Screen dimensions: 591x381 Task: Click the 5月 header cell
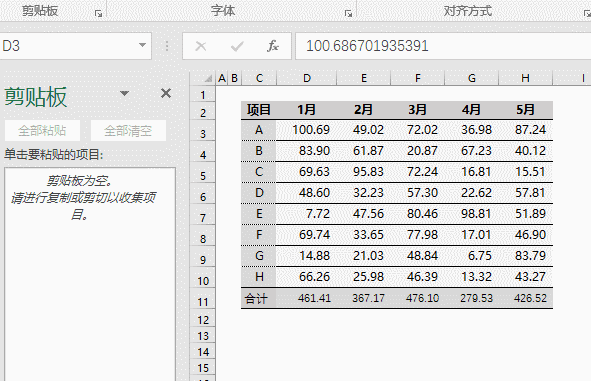pyautogui.click(x=525, y=110)
